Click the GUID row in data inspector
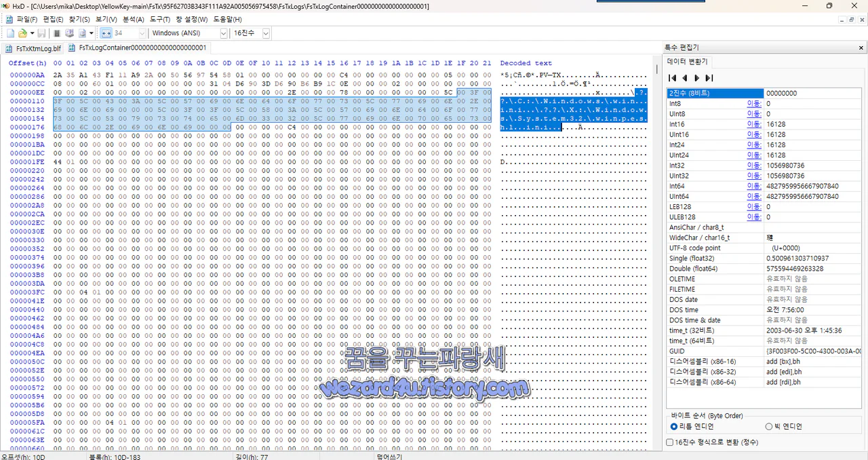868x460 pixels. click(x=764, y=351)
